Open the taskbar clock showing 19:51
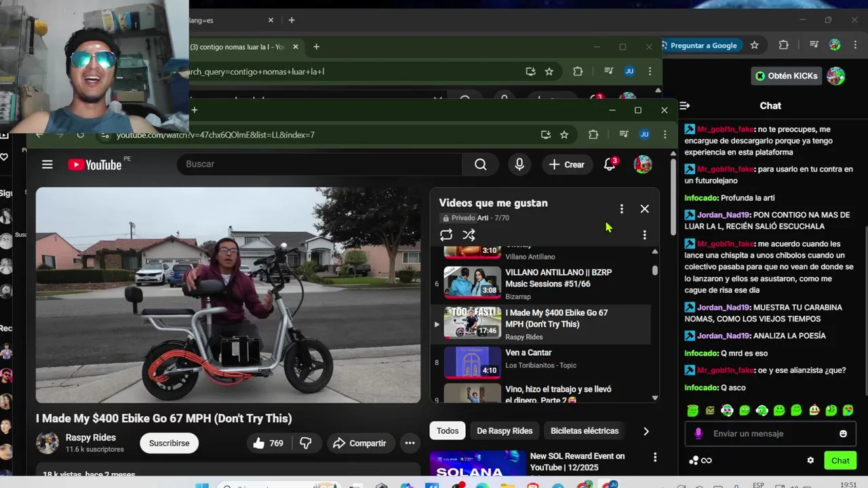 [848, 485]
